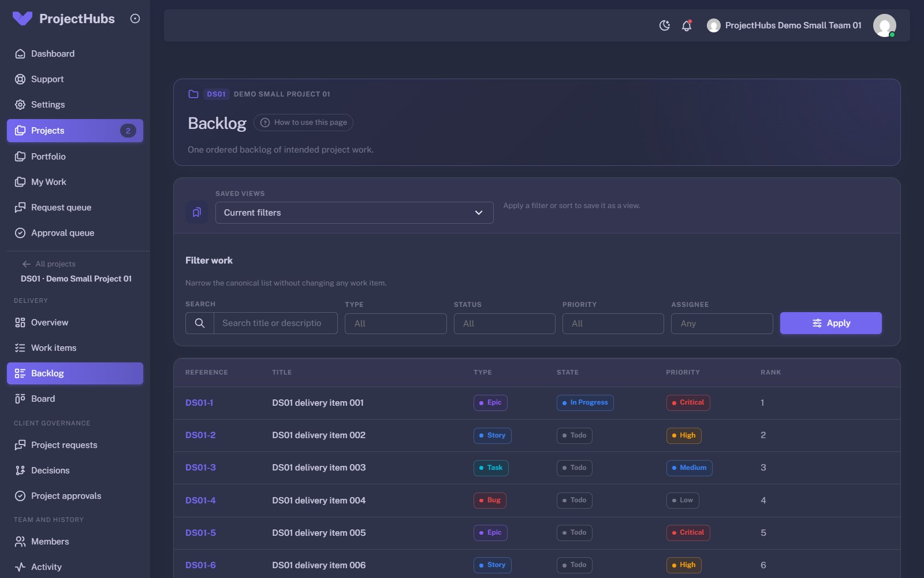
Task: Click the Work items list icon
Action: pos(20,348)
